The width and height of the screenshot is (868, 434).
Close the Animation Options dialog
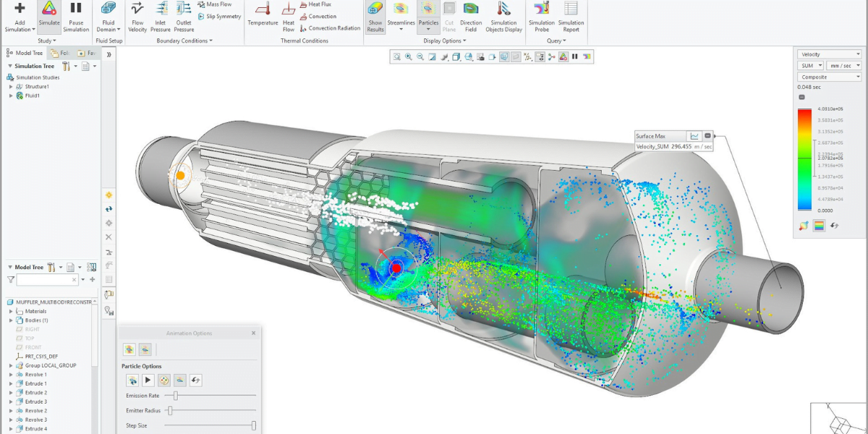253,333
